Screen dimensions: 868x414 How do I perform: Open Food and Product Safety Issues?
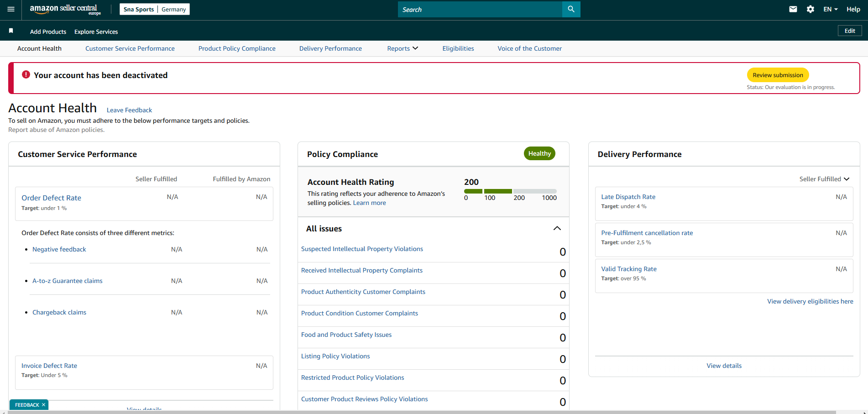[346, 335]
